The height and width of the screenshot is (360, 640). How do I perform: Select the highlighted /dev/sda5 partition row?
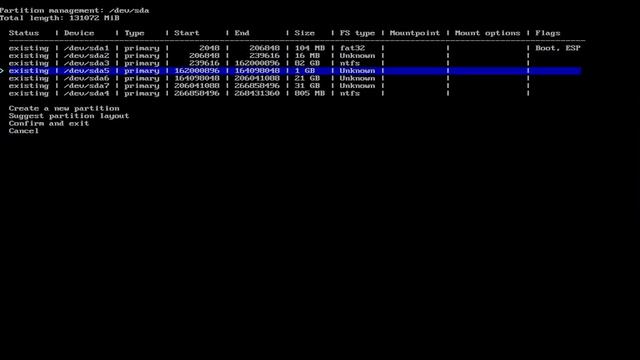295,71
